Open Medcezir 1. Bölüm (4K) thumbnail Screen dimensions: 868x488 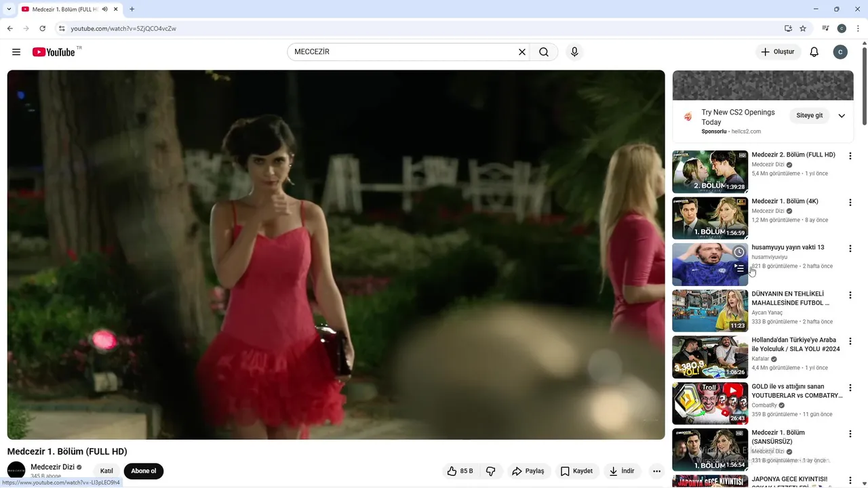(710, 218)
